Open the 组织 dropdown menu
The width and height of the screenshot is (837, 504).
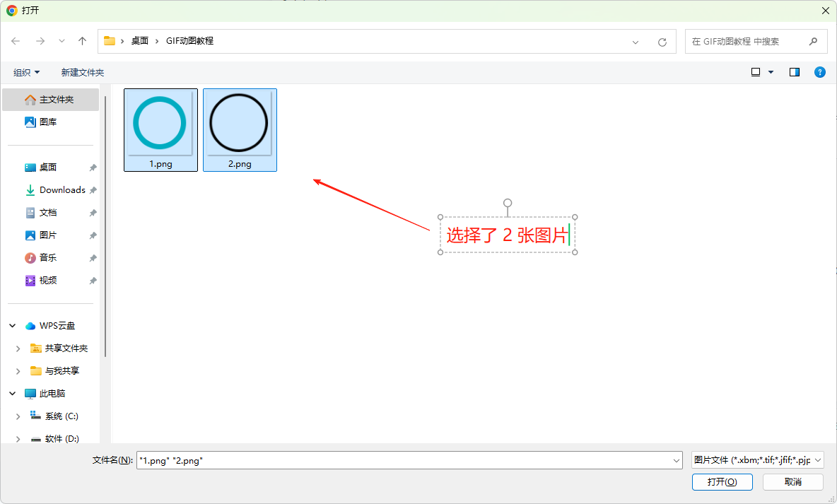pos(27,72)
